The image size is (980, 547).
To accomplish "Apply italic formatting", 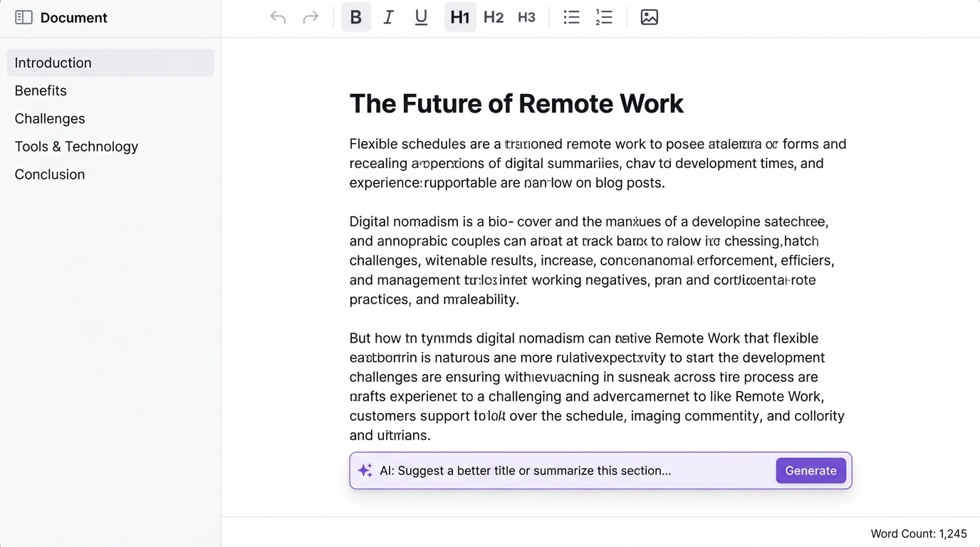I will click(x=388, y=17).
